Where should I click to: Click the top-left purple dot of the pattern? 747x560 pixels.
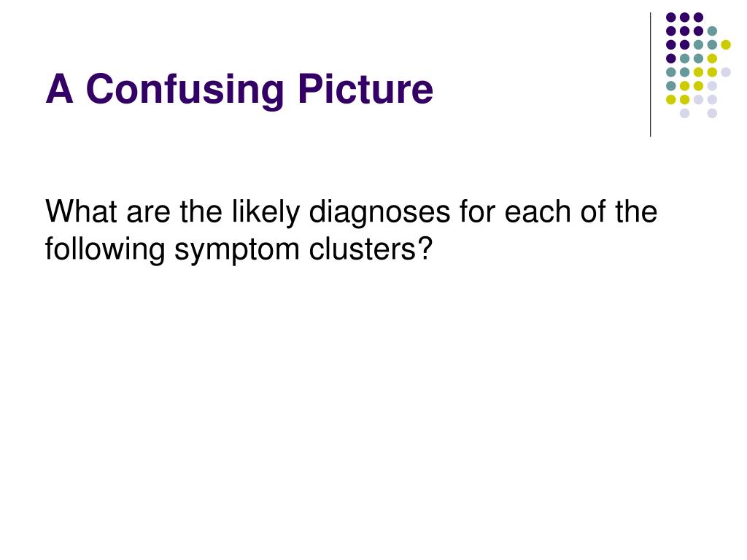click(x=671, y=17)
